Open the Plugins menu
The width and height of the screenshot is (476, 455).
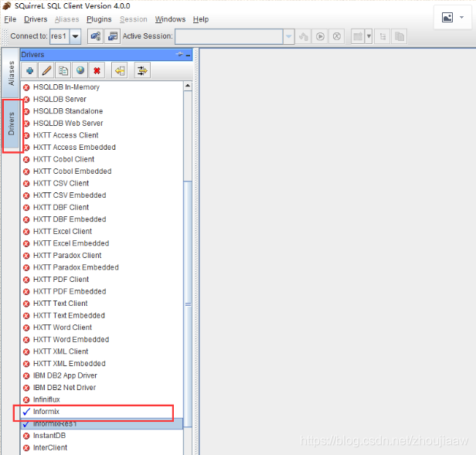[99, 19]
